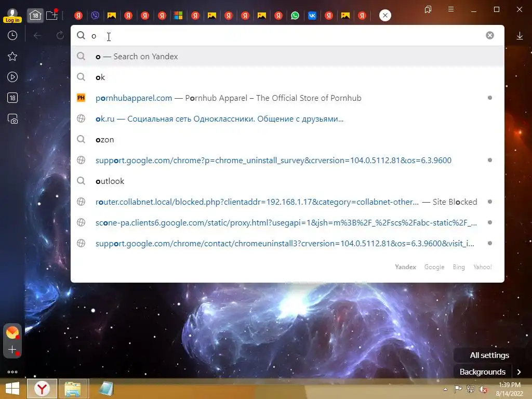Select Yandex as search engine
Viewport: 532px width, 399px height.
click(x=405, y=267)
